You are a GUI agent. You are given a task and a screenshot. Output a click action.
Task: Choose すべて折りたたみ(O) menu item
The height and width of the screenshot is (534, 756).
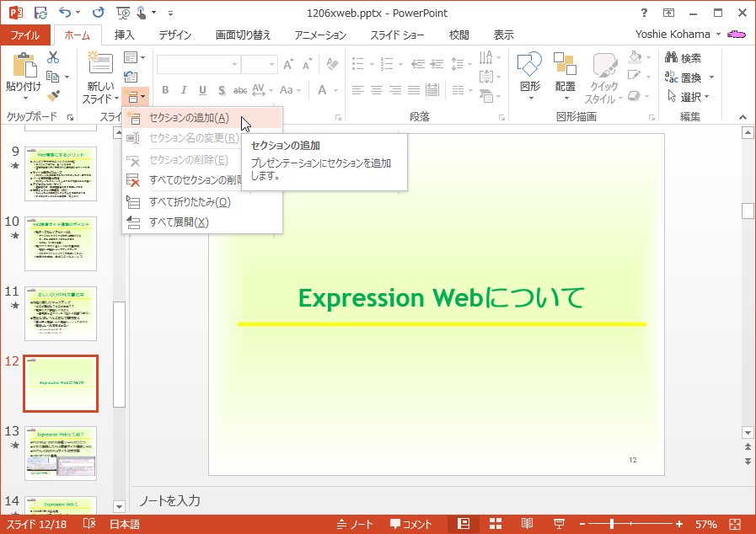202,202
